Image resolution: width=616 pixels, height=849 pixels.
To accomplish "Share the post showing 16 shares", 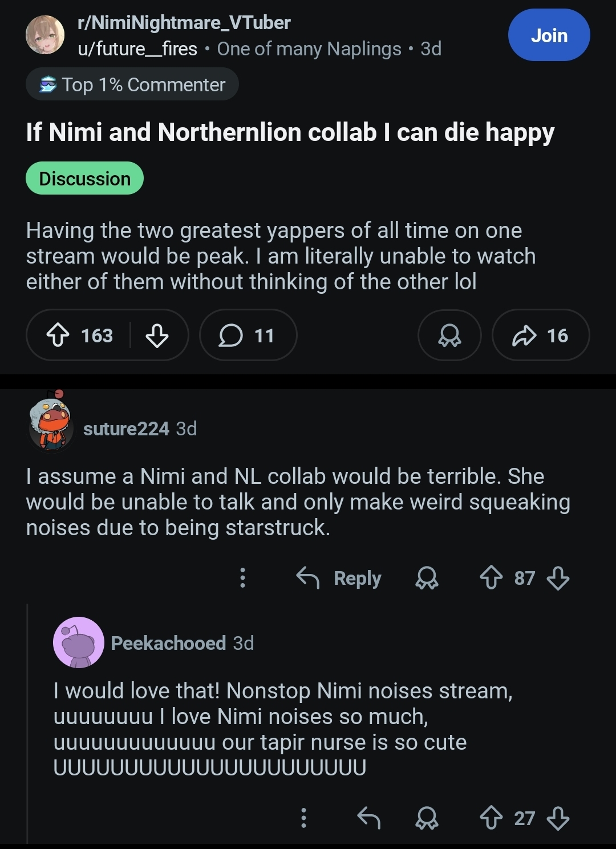I will tap(541, 335).
